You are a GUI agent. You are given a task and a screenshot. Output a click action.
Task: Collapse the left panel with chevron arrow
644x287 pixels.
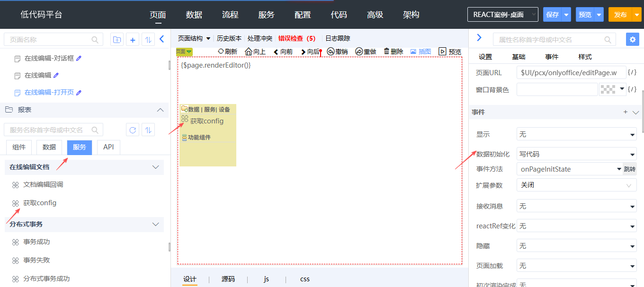tap(161, 39)
